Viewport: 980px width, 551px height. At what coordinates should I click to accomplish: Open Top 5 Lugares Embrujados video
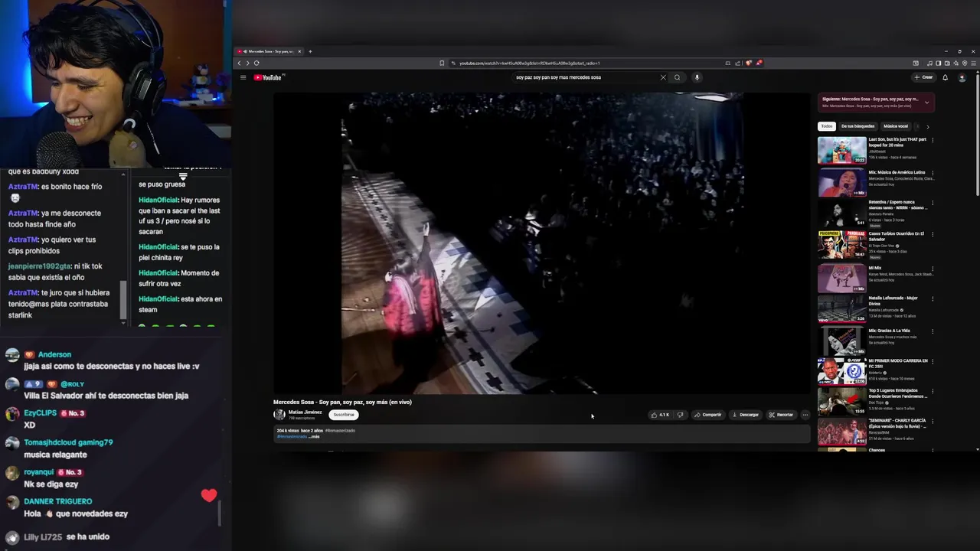[841, 401]
